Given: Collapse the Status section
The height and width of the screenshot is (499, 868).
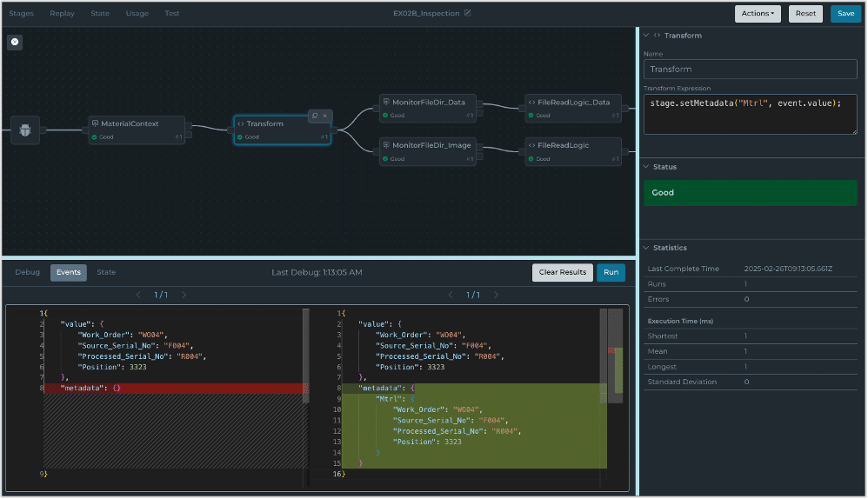Looking at the screenshot, I should [x=646, y=166].
